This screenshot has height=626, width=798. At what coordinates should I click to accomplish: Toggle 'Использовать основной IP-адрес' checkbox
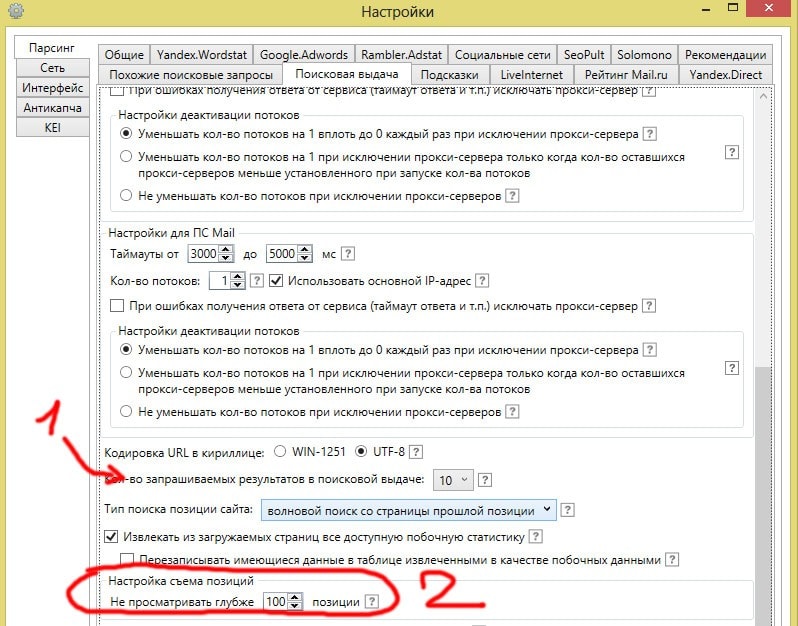click(x=276, y=280)
